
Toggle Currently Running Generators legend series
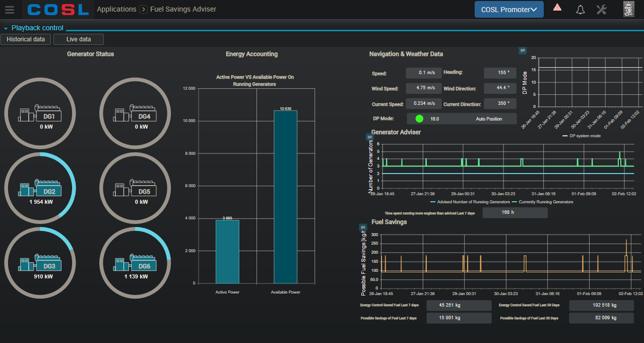(x=543, y=202)
